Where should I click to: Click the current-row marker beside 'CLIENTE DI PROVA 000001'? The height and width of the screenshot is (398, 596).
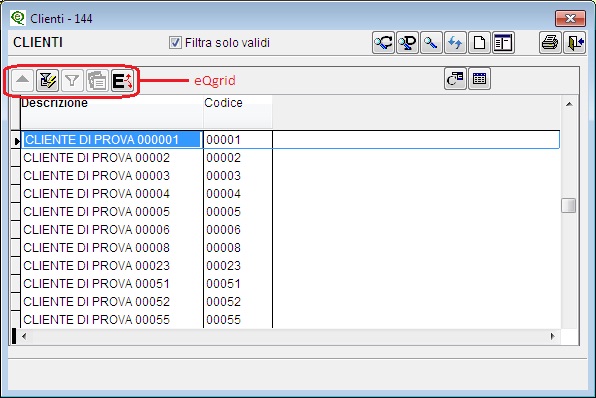coord(16,140)
